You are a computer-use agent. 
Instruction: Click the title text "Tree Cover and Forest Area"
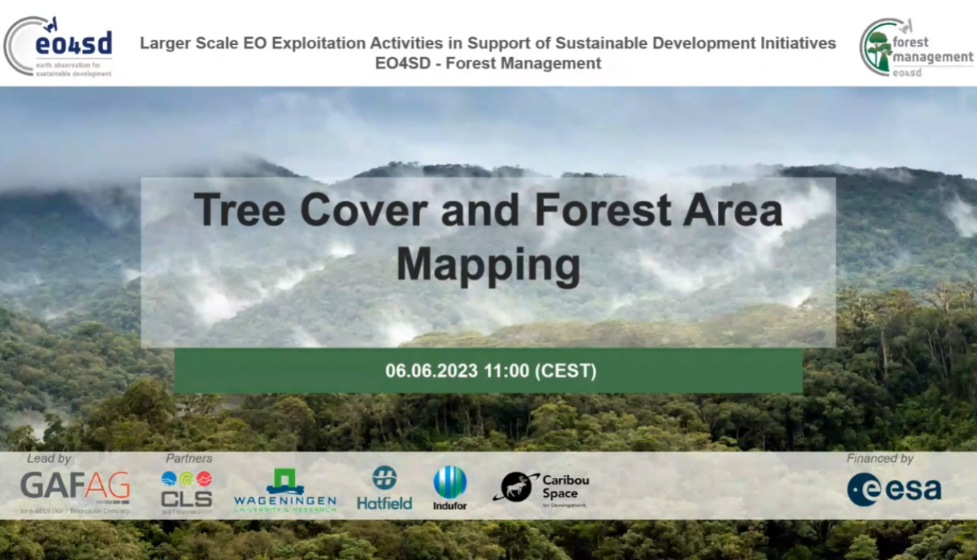[x=488, y=211]
